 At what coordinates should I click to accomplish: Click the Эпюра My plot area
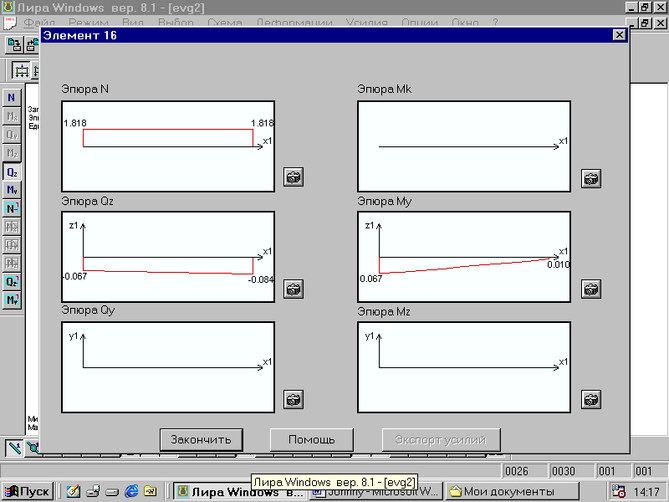(x=464, y=257)
